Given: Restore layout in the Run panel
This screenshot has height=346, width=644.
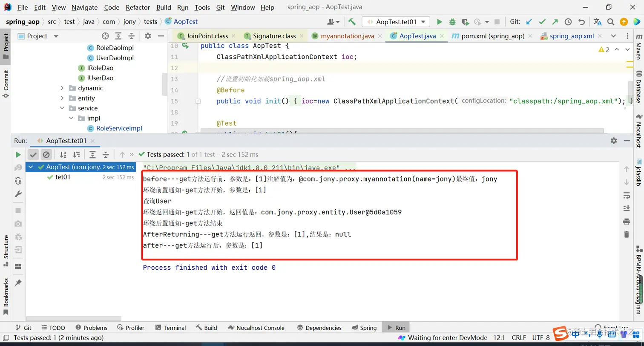Looking at the screenshot, I should [x=18, y=267].
